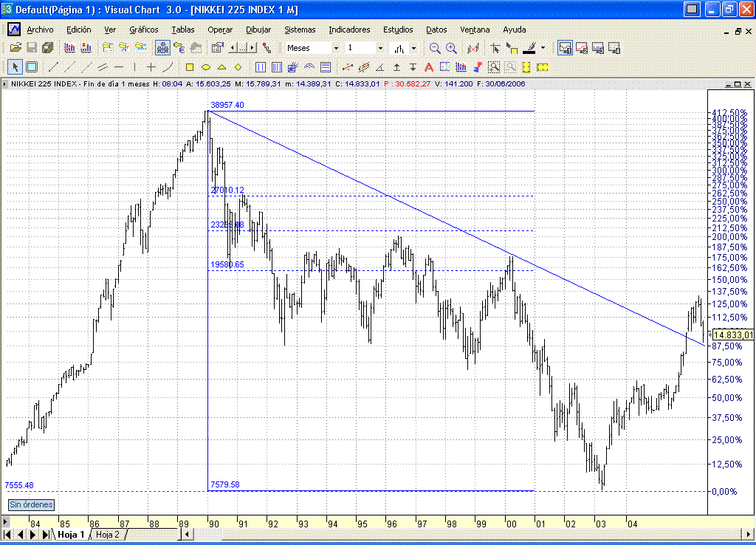The image size is (756, 545).
Task: Go to next sheet navigation button
Action: (32, 535)
